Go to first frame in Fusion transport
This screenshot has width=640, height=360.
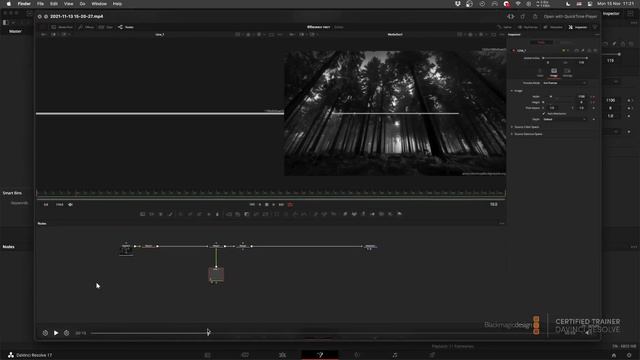coord(252,204)
